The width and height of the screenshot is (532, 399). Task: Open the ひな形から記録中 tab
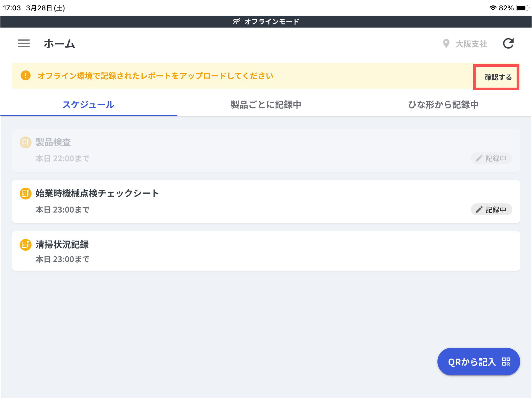point(443,105)
